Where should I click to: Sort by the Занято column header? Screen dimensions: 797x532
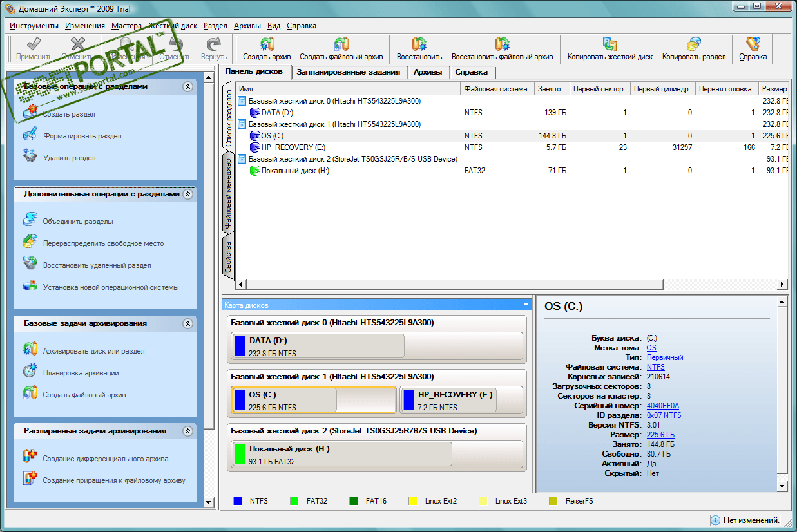coord(551,89)
